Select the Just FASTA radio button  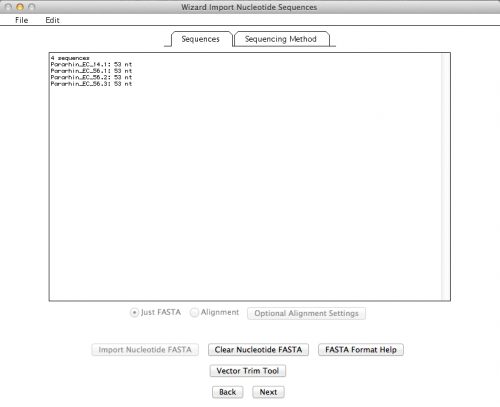[x=134, y=313]
